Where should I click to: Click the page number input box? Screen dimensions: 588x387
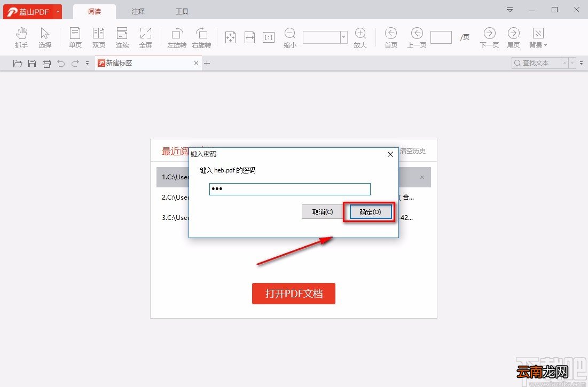pyautogui.click(x=441, y=37)
